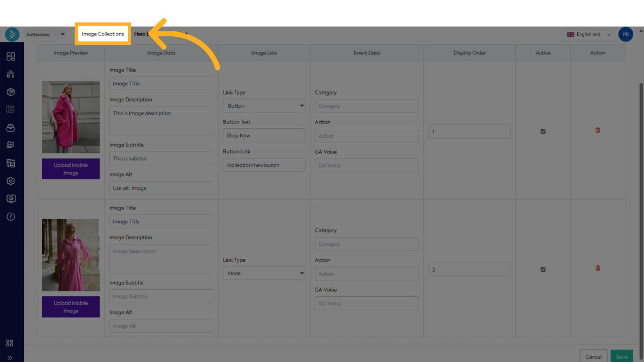Go to Image Collections breadcrumb
644x362 pixels.
pos(103,34)
